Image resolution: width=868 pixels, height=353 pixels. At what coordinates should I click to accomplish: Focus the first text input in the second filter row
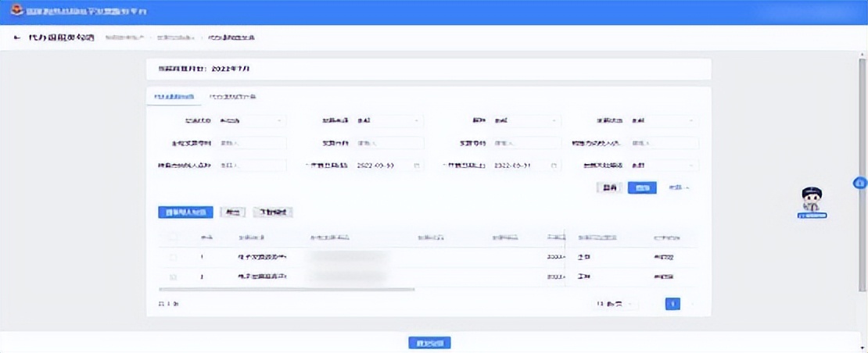251,143
